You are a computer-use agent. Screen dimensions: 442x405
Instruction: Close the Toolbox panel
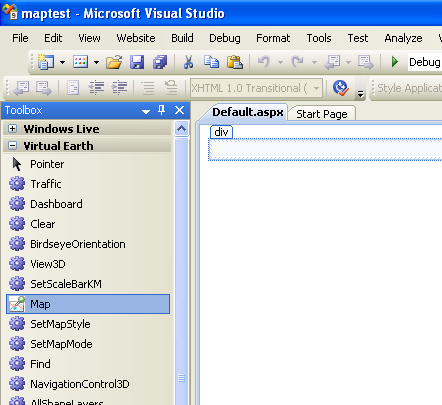click(x=179, y=110)
